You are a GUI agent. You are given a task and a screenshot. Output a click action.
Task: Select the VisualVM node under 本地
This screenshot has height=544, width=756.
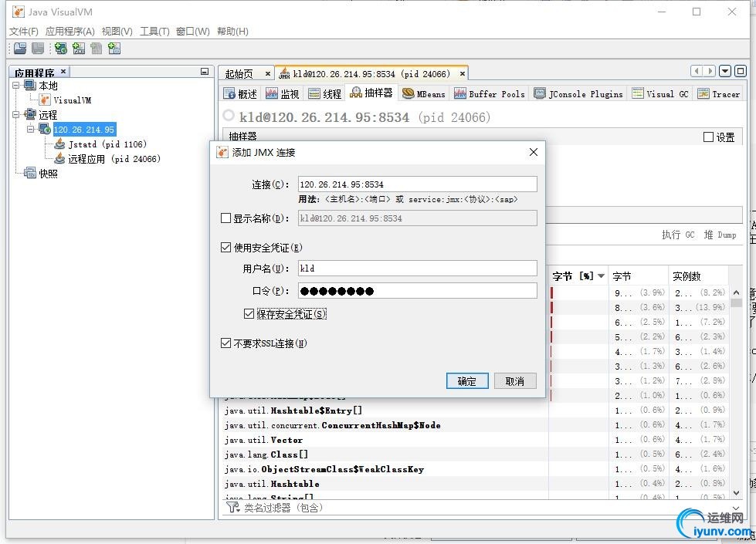[72, 100]
